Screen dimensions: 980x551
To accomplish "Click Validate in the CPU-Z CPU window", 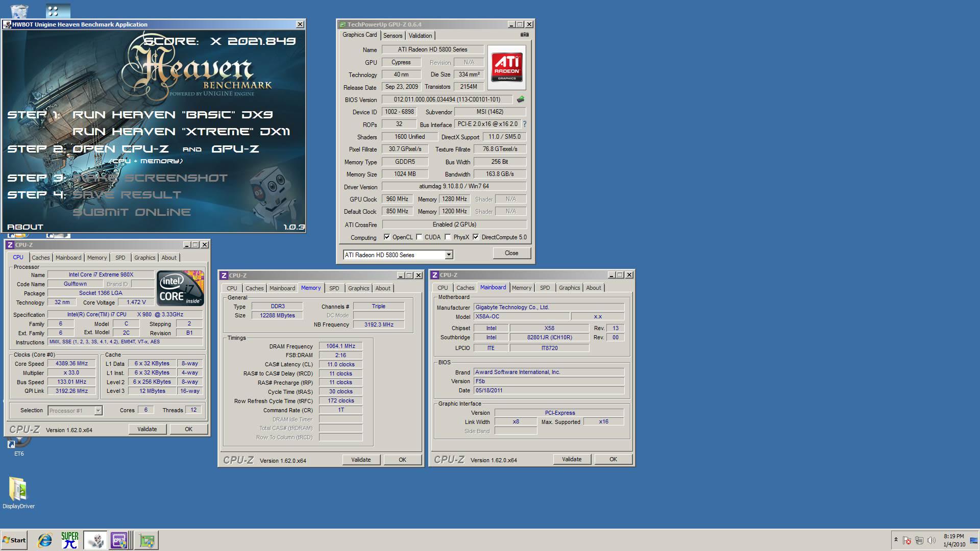I will click(x=147, y=429).
